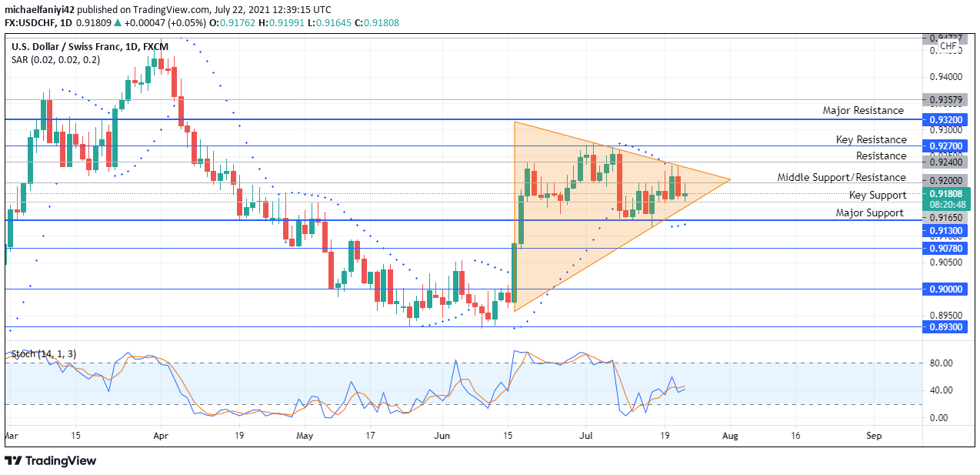
Task: Click the Stoch (14, 1, 3) indicator label
Action: (x=43, y=353)
